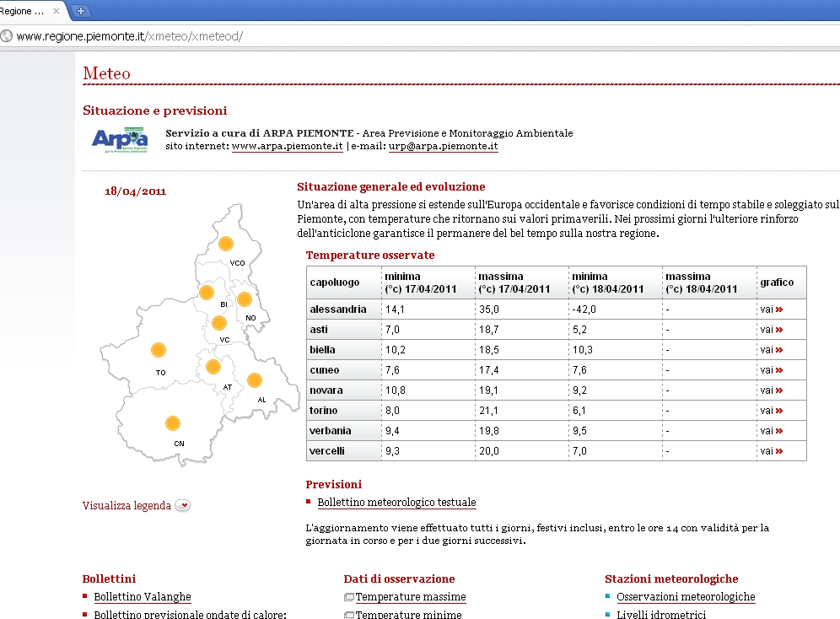Open a new browser tab
Image resolution: width=840 pixels, height=619 pixels.
81,11
